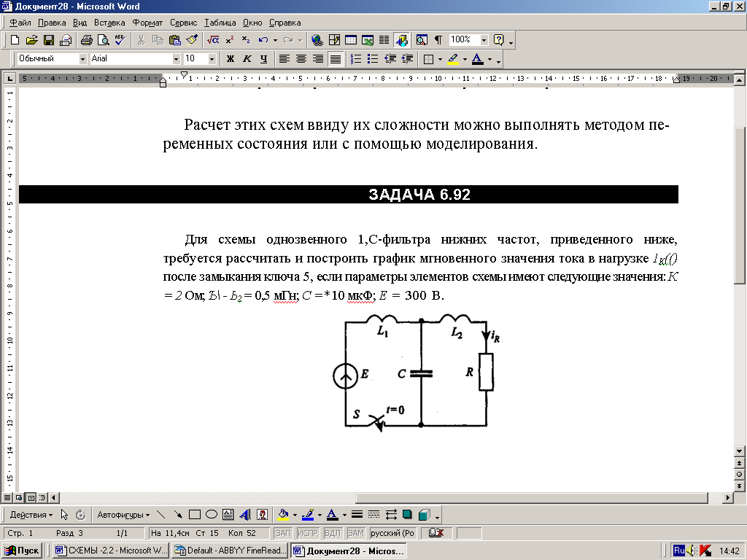The width and height of the screenshot is (747, 560).
Task: Save the document with the floppy icon
Action: [49, 40]
